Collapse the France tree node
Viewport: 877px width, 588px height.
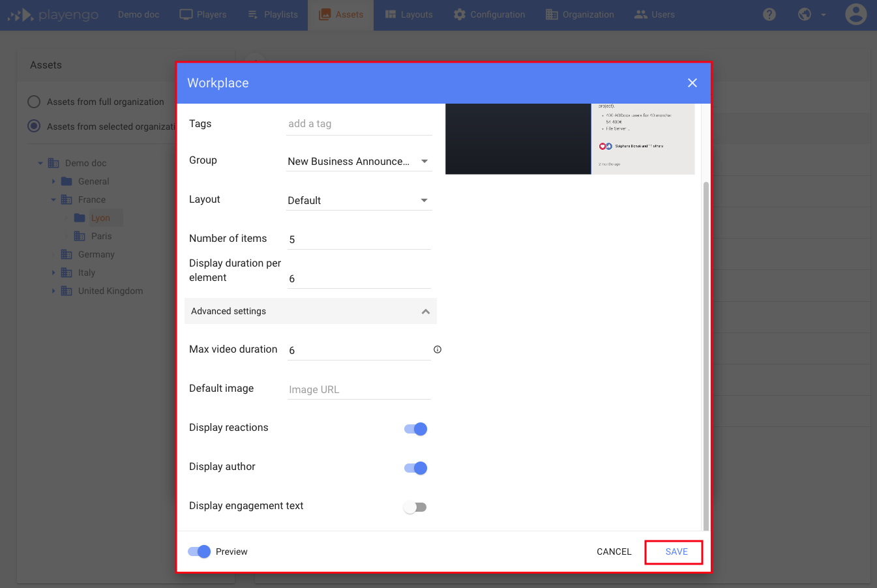pyautogui.click(x=53, y=199)
